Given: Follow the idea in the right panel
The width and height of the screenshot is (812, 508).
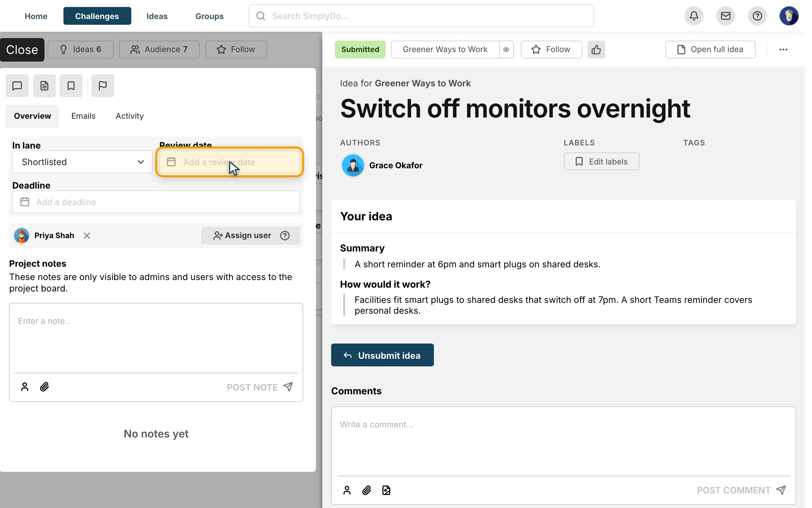Looking at the screenshot, I should click(x=551, y=50).
